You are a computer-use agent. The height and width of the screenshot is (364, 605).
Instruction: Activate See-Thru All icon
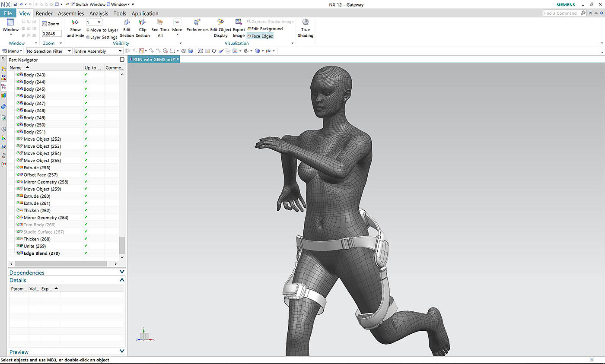[160, 23]
